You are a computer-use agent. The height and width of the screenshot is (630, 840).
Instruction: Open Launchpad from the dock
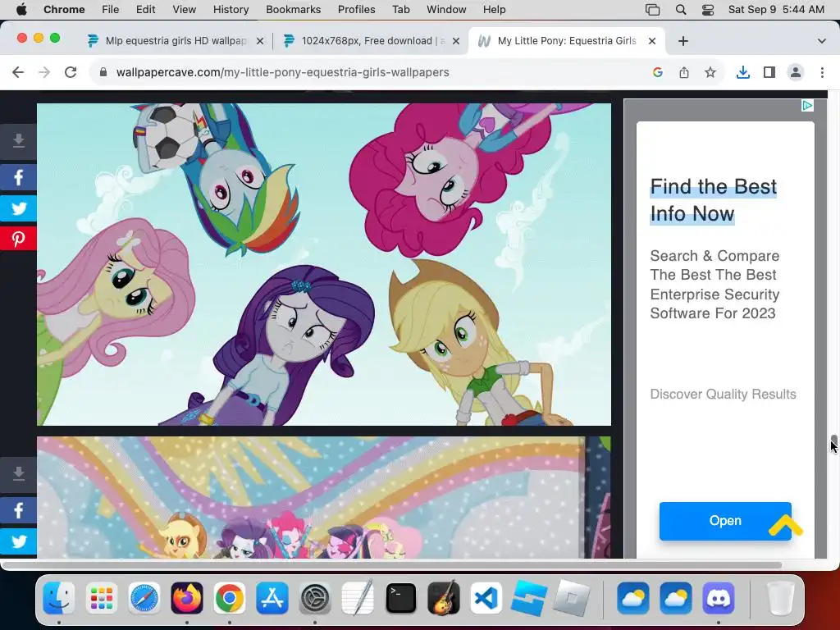point(101,598)
